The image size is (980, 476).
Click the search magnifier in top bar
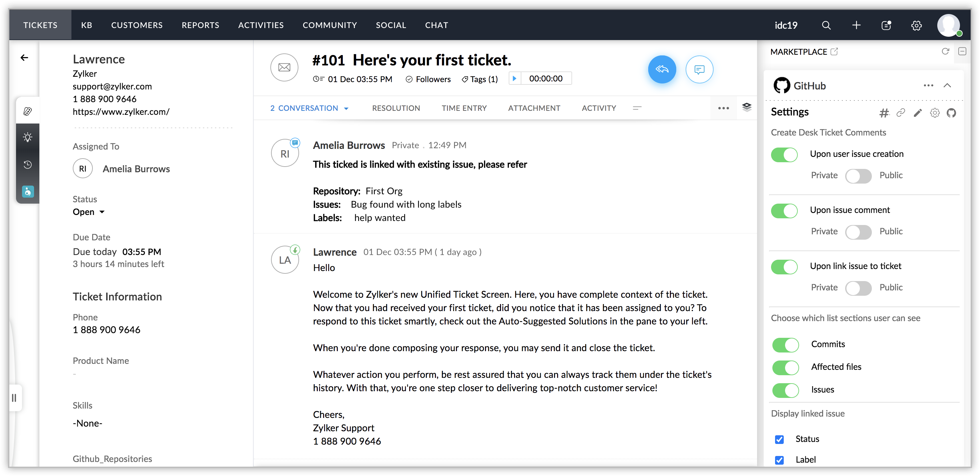click(x=826, y=25)
